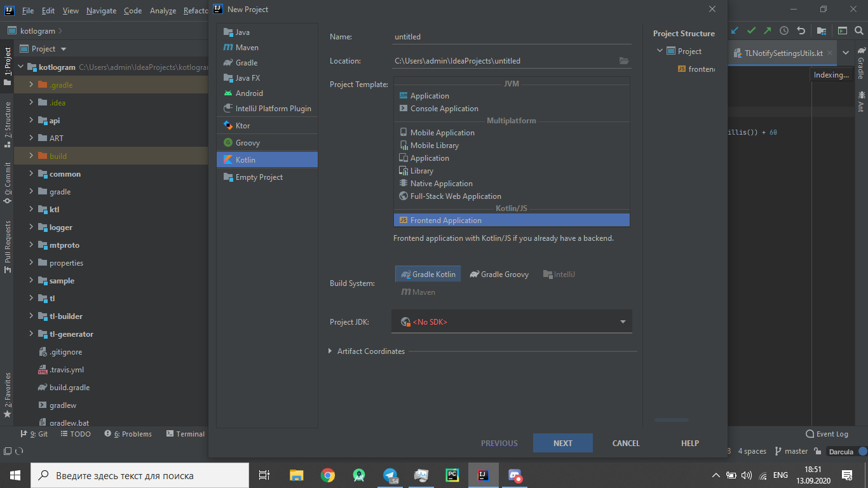Open Telegram from the taskbar
Screen dimensions: 868x488
point(390,475)
